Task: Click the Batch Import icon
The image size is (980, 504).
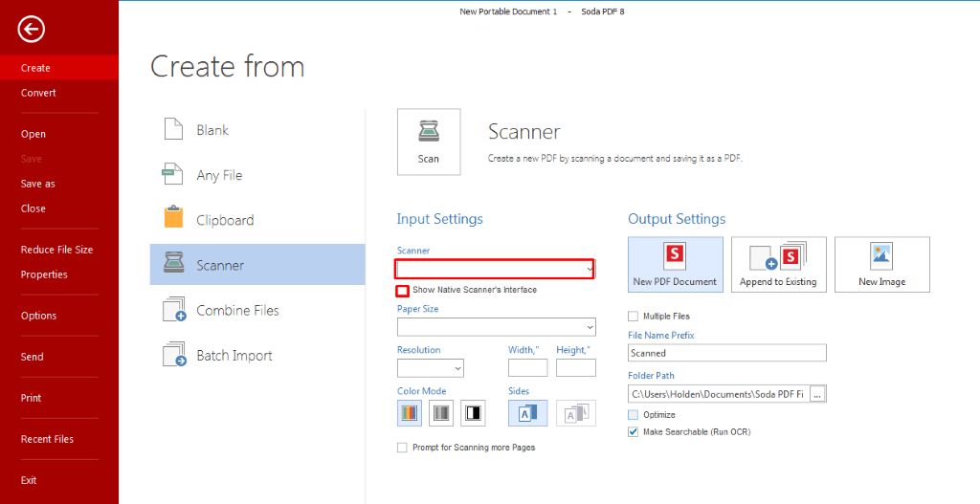Action: [174, 354]
